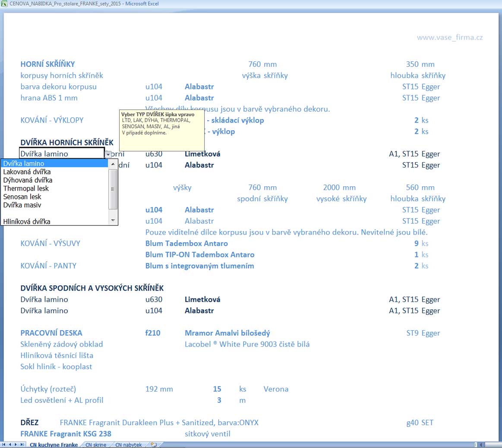Click 'Skleněný zádový obklad' label

61,344
